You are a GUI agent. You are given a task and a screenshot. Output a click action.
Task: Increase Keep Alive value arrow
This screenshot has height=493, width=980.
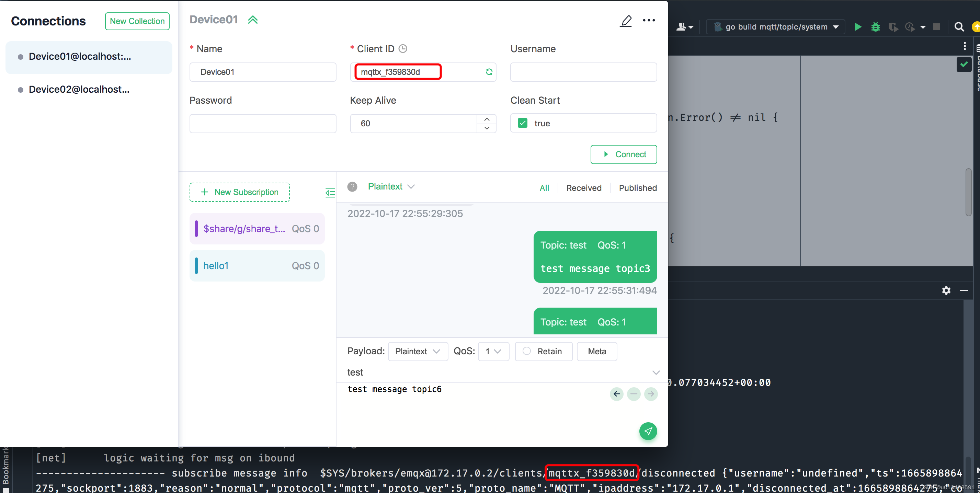487,119
